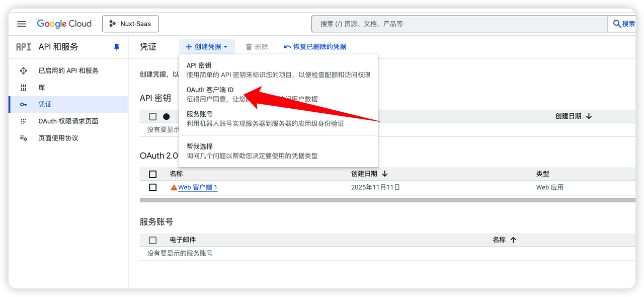Image resolution: width=644 pixels, height=297 pixels.
Task: Choose OAuth 客户端 ID menu entry
Action: click(x=278, y=95)
